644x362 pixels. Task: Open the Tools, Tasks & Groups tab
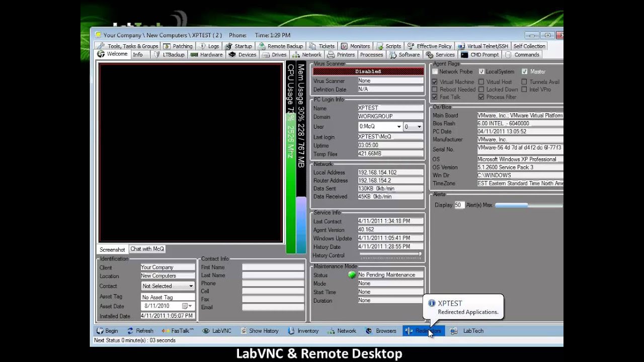click(x=128, y=46)
